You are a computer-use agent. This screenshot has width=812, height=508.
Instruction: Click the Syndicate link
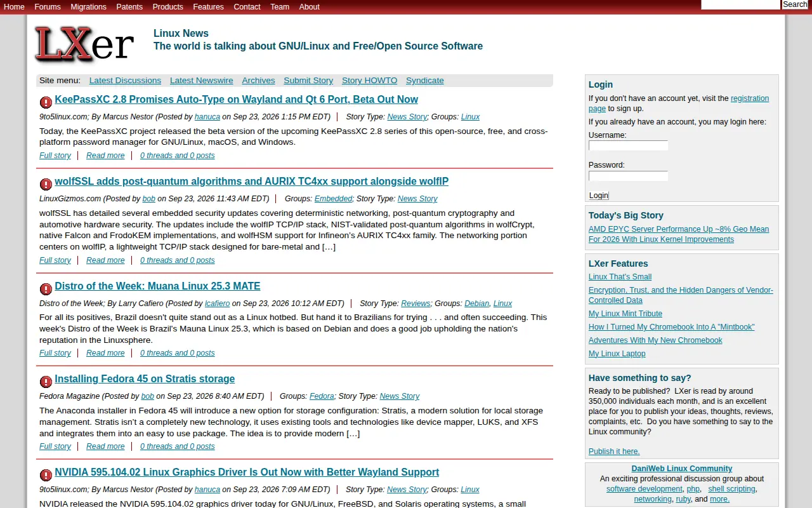(x=425, y=81)
